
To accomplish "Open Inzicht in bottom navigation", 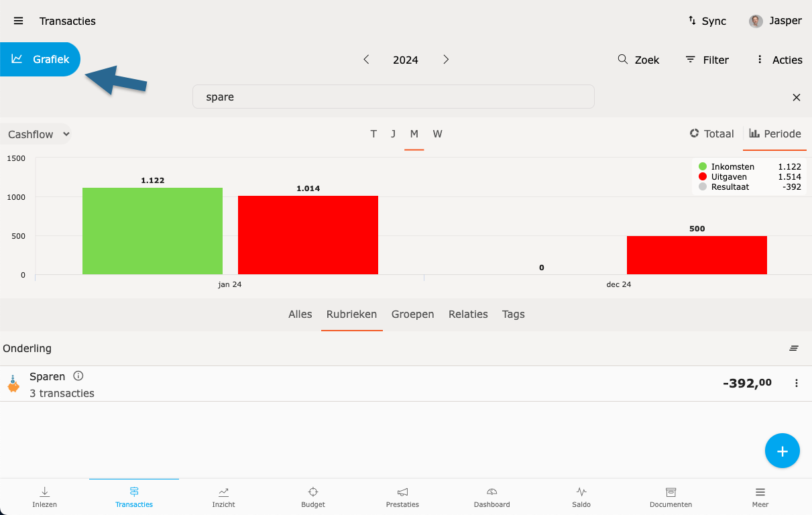I will click(x=224, y=497).
